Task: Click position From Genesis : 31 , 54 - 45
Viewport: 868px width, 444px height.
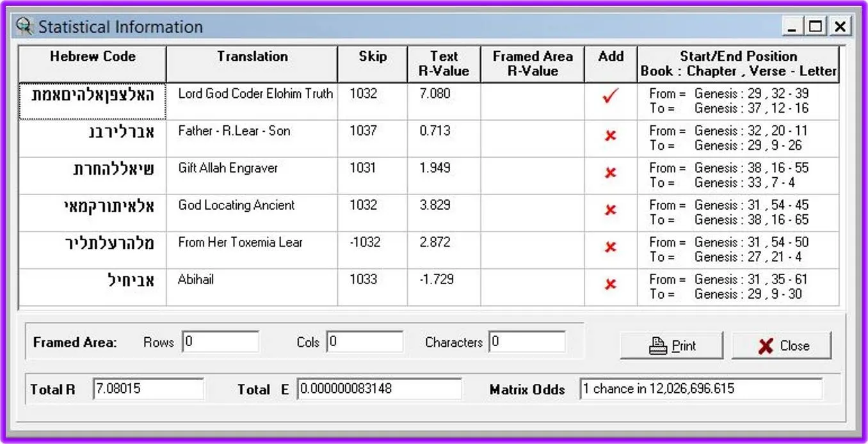Action: point(728,205)
